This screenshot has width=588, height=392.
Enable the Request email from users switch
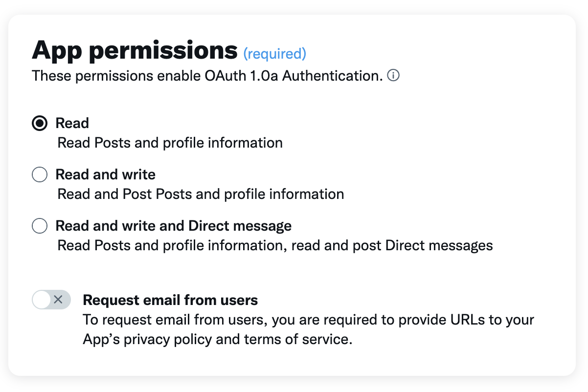pos(51,300)
